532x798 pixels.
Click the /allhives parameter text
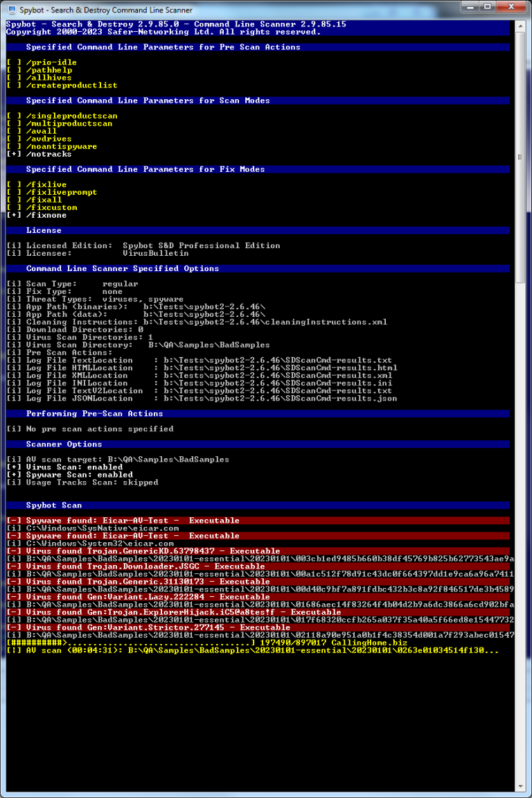click(x=48, y=78)
